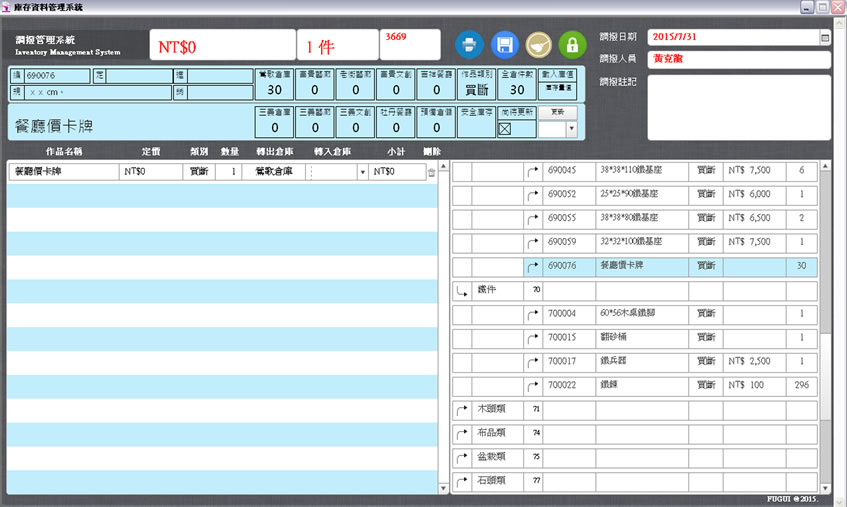Image resolution: width=847 pixels, height=507 pixels.
Task: Open the dropdown under the 更新 button
Action: [x=571, y=128]
